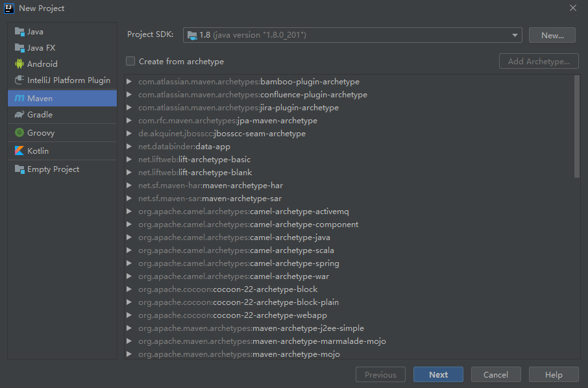Expand bamboo-plugin-archetype node
This screenshot has width=588, height=388.
[129, 81]
